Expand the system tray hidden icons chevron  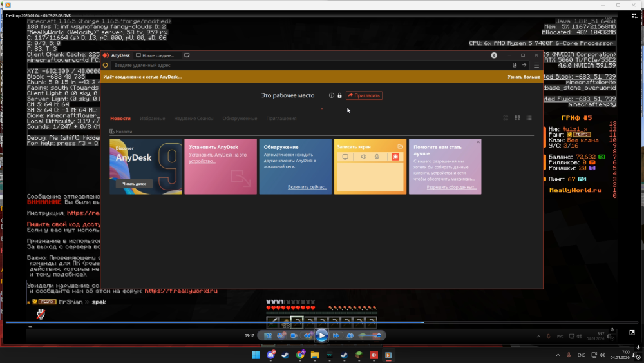[x=558, y=355]
